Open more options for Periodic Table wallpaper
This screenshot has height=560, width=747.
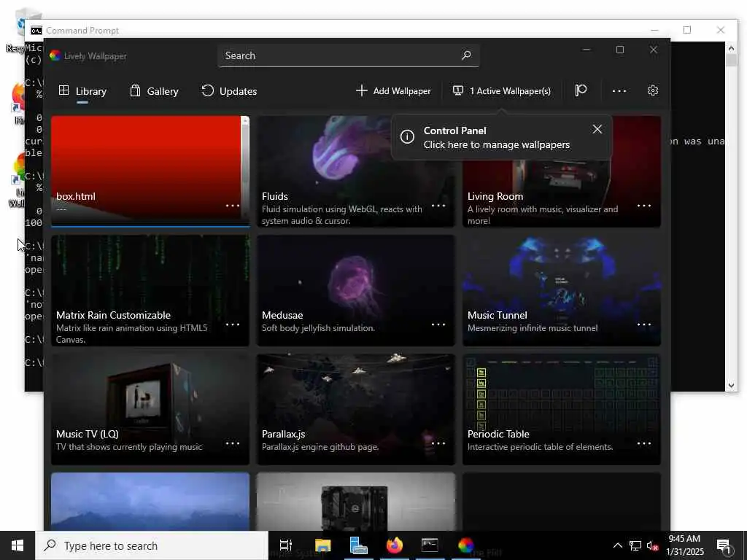(644, 443)
